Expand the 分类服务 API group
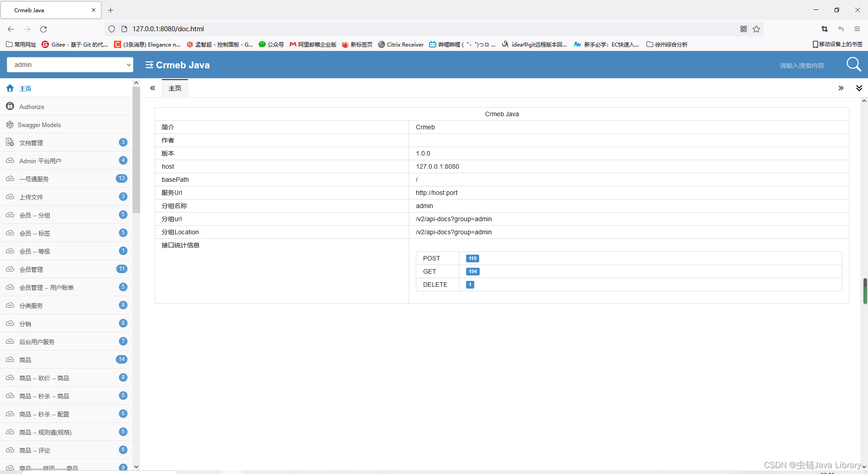Image resolution: width=868 pixels, height=474 pixels. pyautogui.click(x=66, y=305)
